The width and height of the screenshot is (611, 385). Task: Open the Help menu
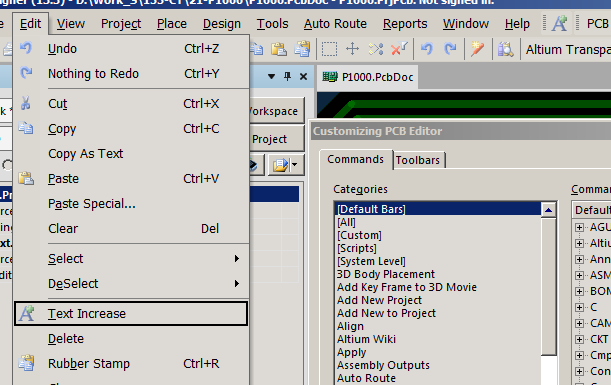tap(517, 24)
